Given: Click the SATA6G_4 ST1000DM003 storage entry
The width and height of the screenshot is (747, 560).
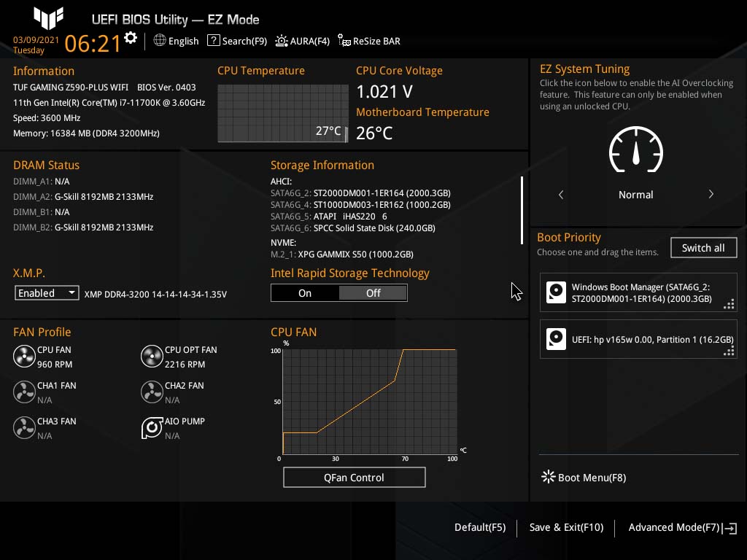Looking at the screenshot, I should coord(360,205).
